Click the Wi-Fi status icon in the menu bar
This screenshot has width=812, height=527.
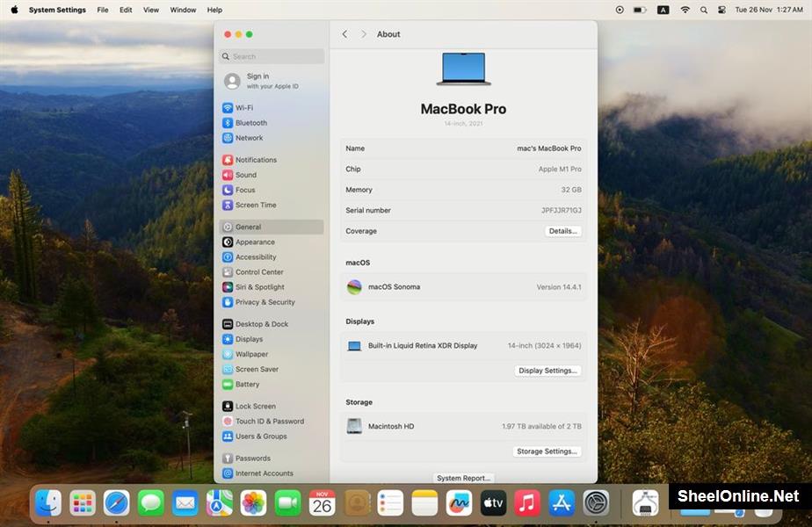(685, 10)
